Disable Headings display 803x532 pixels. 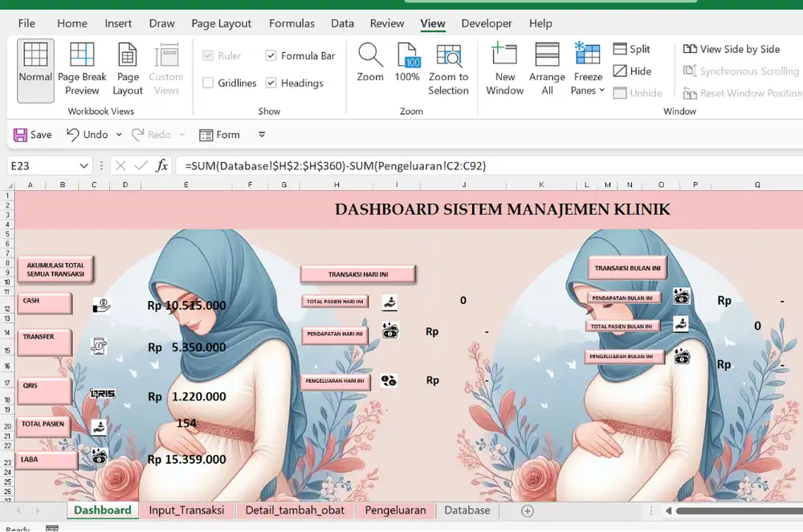[271, 83]
